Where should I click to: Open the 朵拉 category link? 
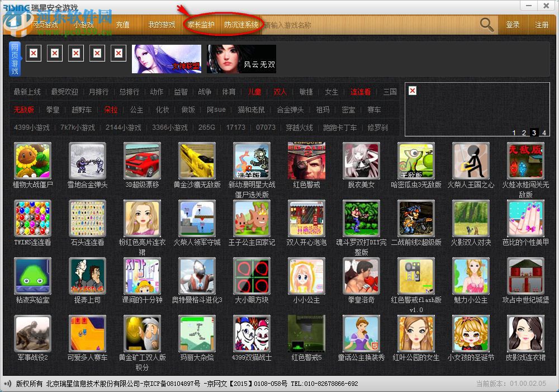[111, 110]
